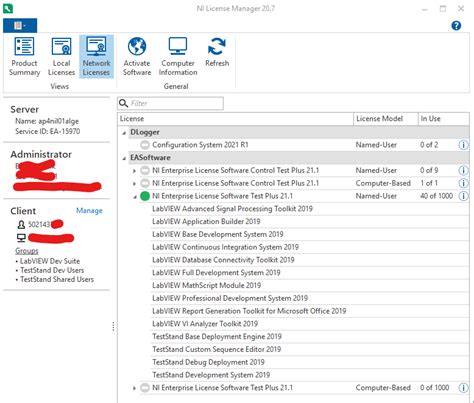Show info for Test Plus 0 of 1000 license

(463, 388)
